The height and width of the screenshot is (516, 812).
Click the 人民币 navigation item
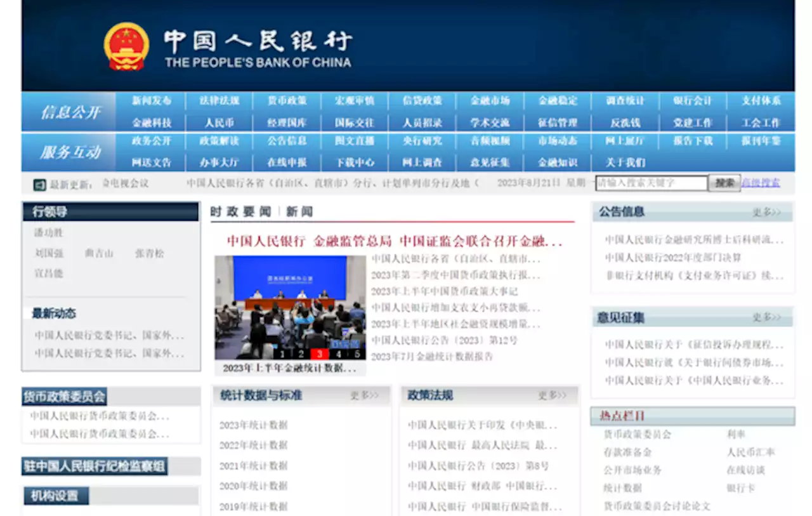pos(219,122)
